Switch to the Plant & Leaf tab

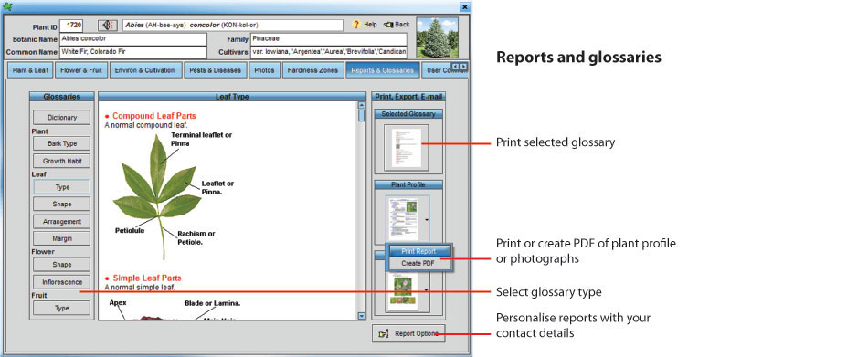[x=30, y=70]
